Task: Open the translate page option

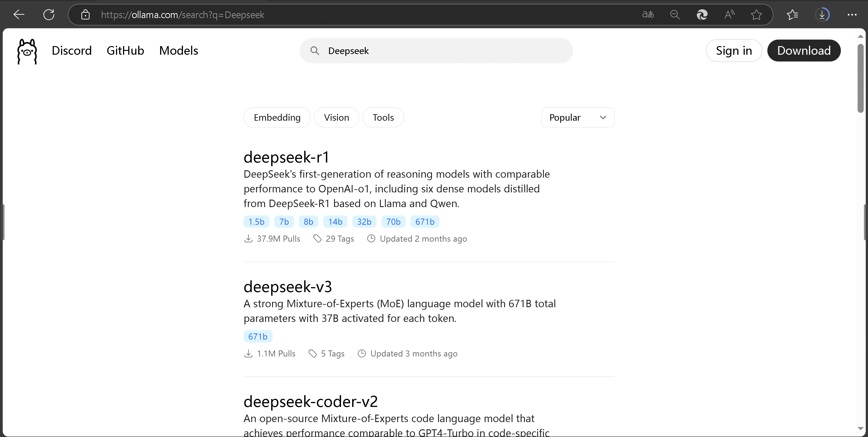Action: 648,14
